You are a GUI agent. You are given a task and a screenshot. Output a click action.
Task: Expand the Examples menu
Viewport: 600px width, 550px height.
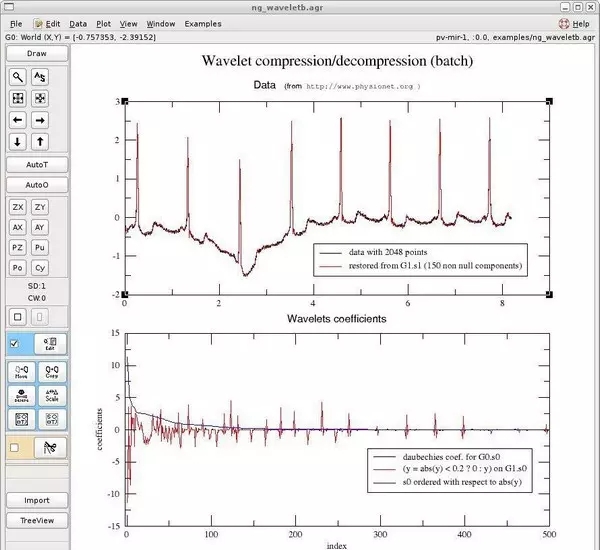point(203,22)
